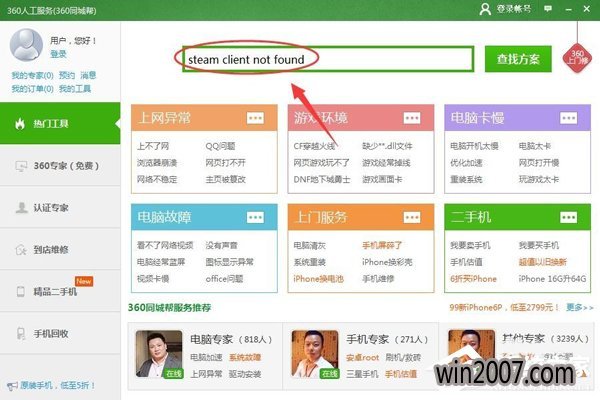Select 认证专家 in the sidebar
600x400 pixels.
60,207
